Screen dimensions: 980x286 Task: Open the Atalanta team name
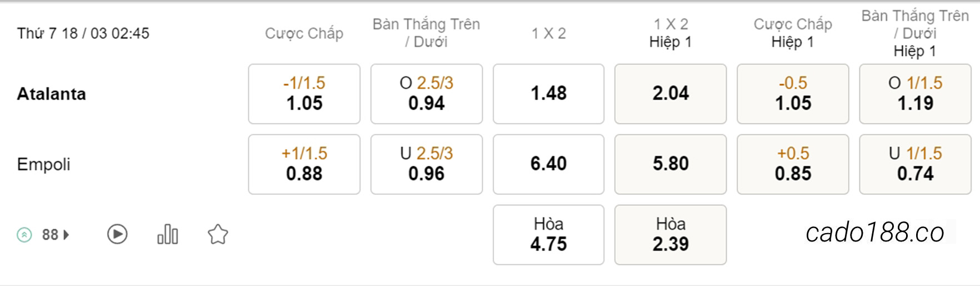[52, 93]
